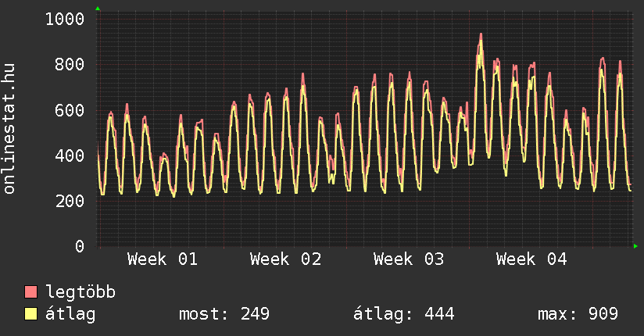
Task: Click the max: 909 statistic
Action: (x=578, y=314)
